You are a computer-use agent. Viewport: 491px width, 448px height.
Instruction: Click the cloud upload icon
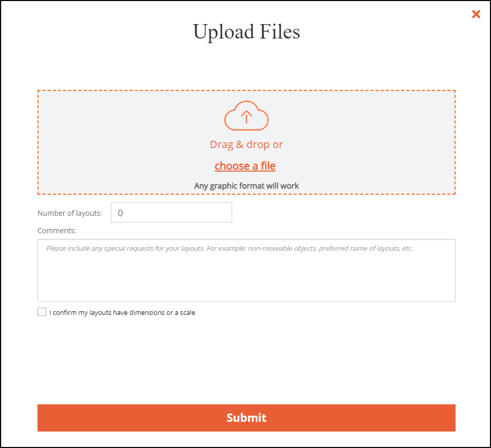click(x=247, y=116)
